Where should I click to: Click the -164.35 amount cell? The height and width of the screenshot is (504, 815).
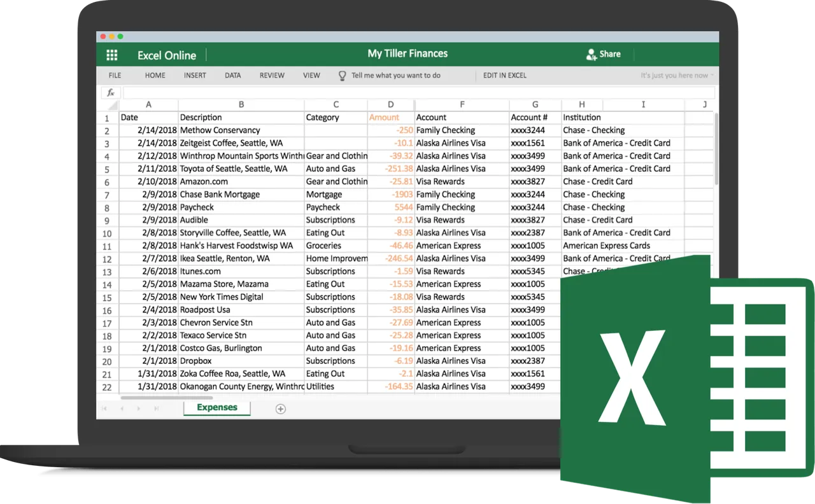[390, 386]
